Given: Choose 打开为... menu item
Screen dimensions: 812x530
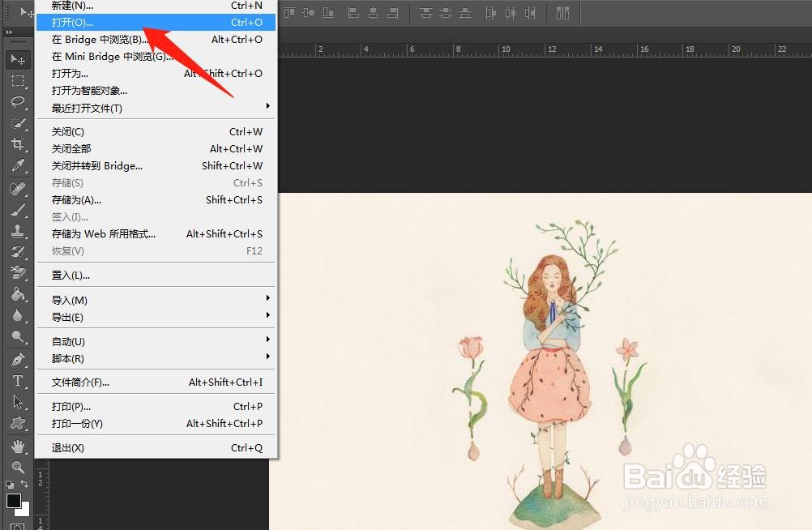Looking at the screenshot, I should (x=156, y=74).
